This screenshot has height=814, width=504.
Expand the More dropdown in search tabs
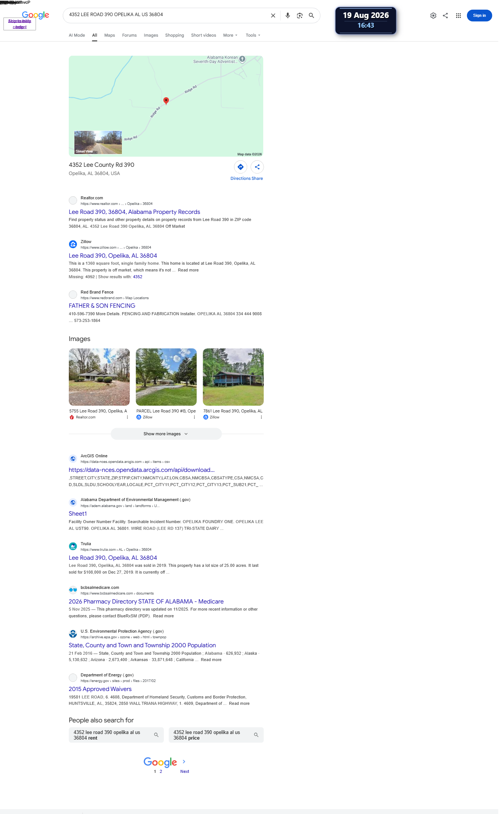coord(230,35)
